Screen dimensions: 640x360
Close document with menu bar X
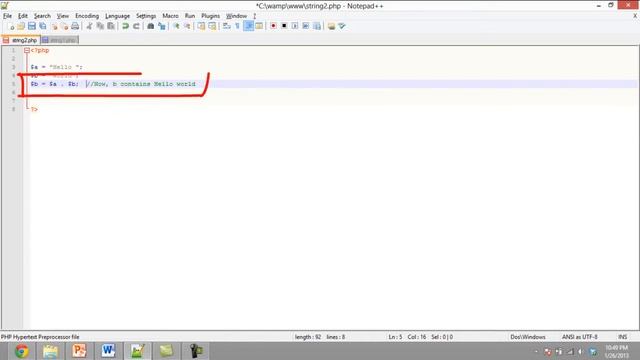click(635, 16)
